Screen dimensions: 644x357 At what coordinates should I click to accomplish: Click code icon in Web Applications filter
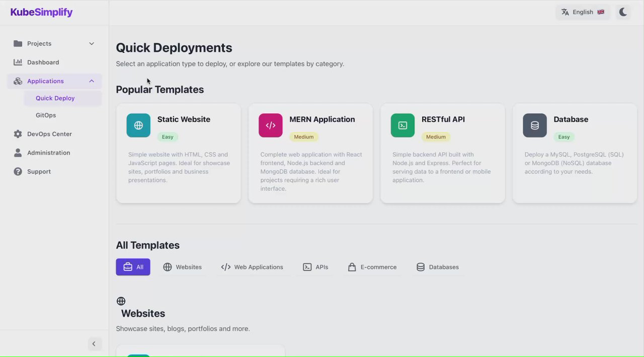(x=226, y=267)
